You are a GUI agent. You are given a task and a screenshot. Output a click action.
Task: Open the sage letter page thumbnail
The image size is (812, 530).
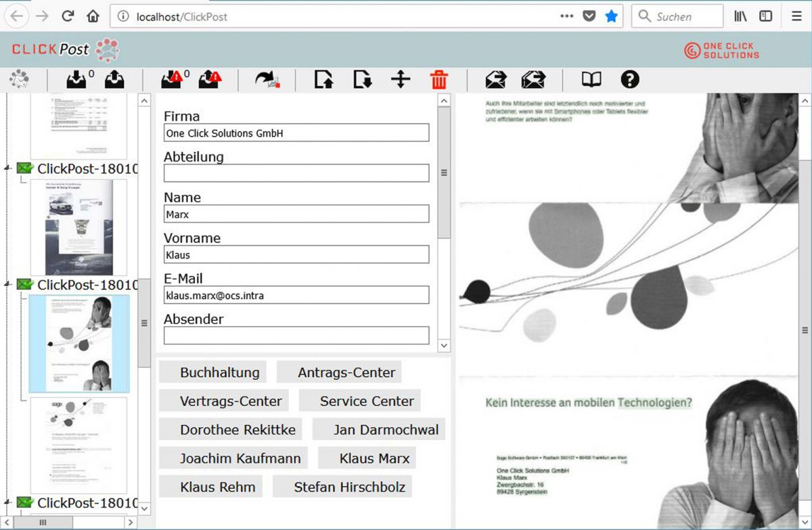point(78,445)
